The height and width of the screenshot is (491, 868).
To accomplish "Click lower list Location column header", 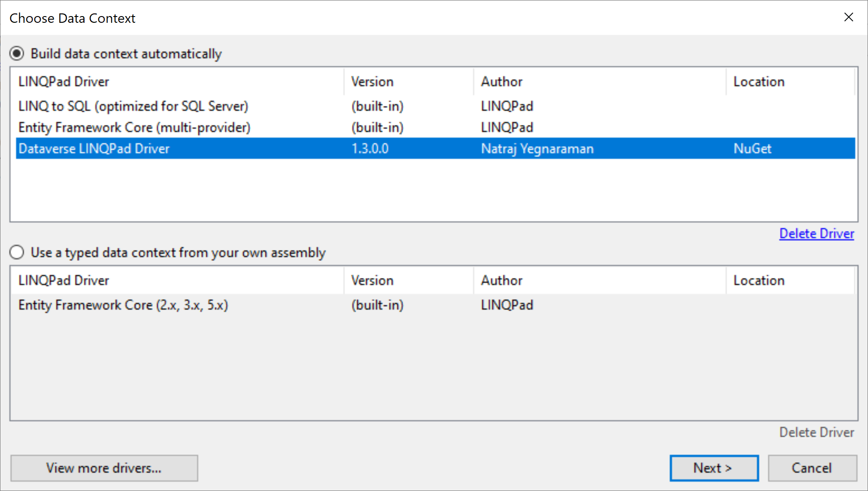I will [789, 281].
